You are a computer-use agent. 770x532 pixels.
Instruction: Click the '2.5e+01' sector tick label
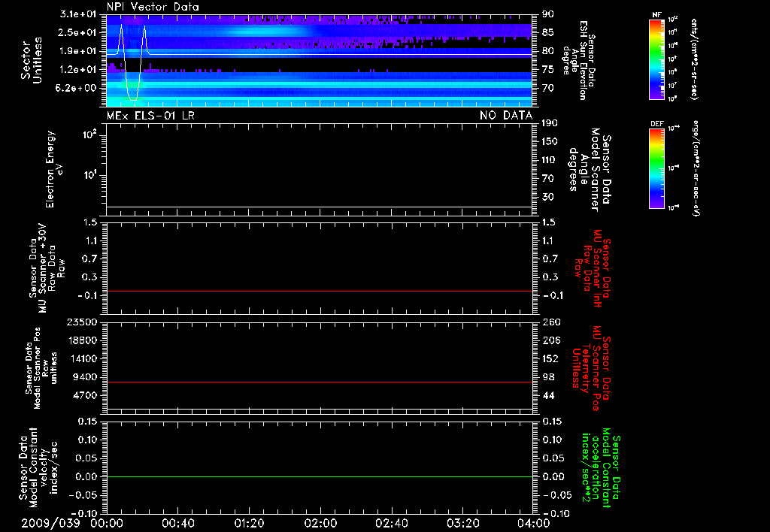coord(78,32)
